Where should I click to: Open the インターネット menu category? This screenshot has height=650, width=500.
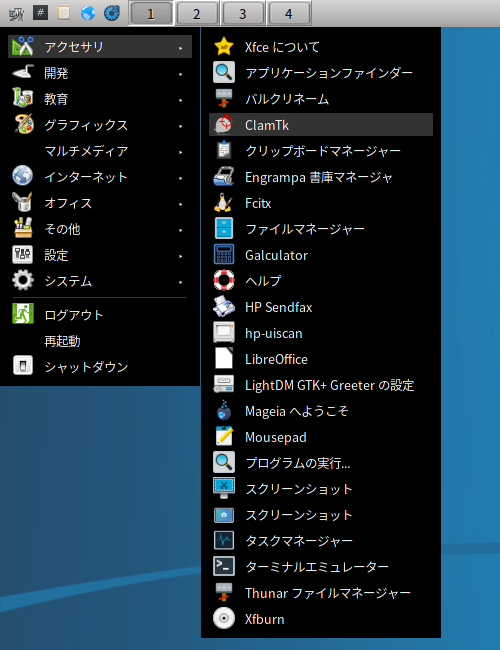click(x=100, y=177)
